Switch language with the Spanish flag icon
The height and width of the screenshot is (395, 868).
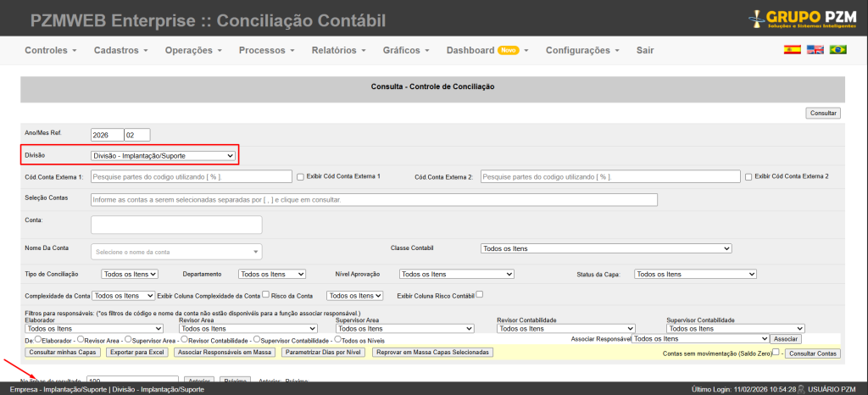(793, 51)
